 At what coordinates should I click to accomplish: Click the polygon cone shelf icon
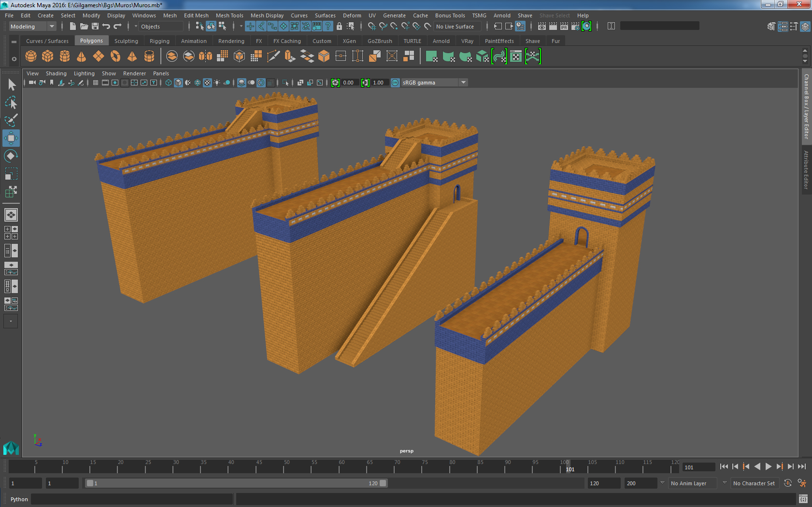pos(82,56)
